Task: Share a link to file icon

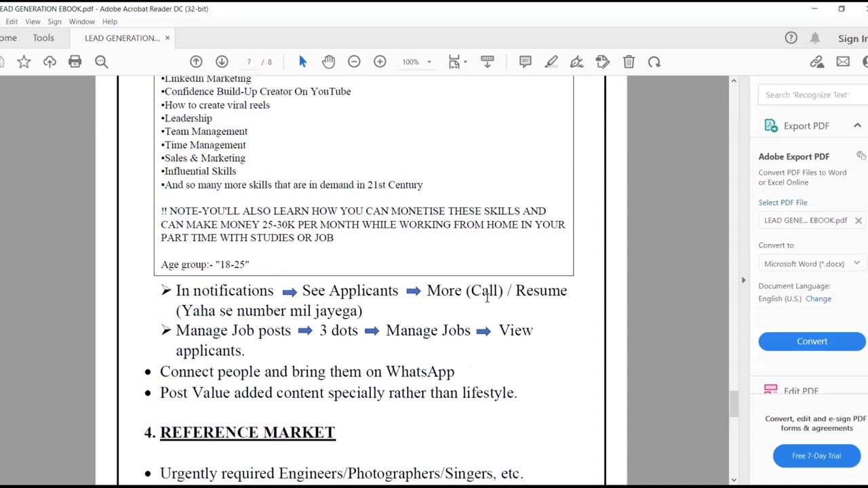Action: pyautogui.click(x=816, y=62)
